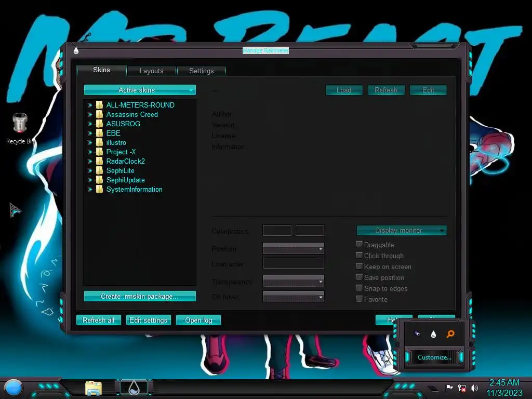Check the Favorite checkbox
Screen dimensions: 532x399
click(x=359, y=299)
